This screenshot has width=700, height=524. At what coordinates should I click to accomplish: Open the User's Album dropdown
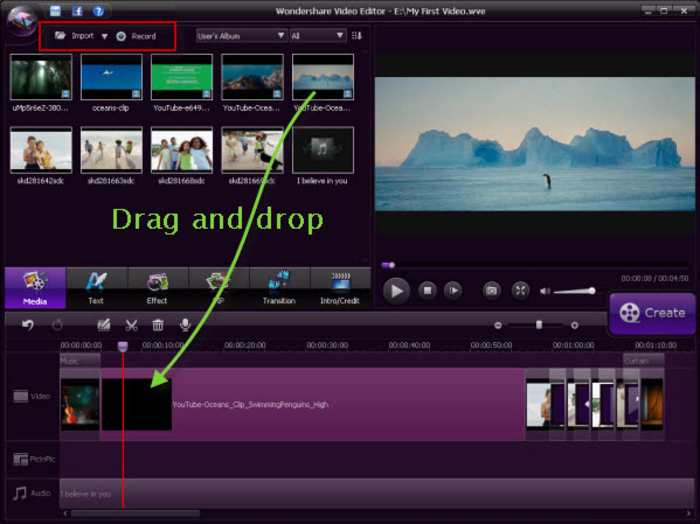click(x=241, y=36)
